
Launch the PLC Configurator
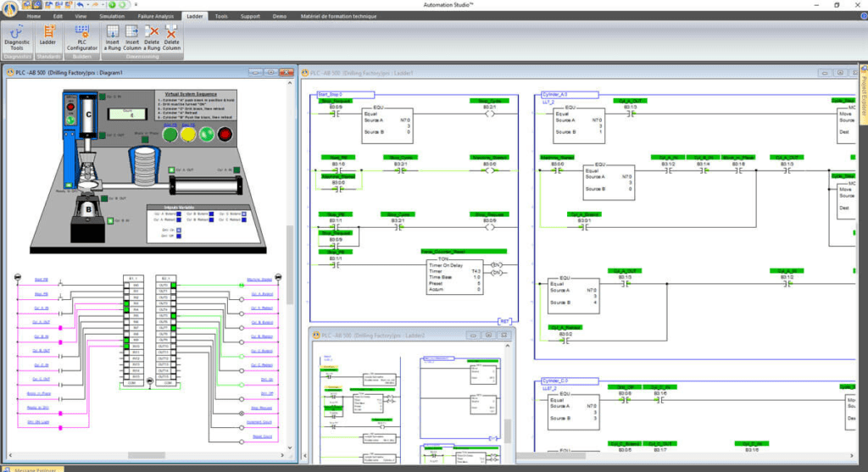[x=82, y=37]
